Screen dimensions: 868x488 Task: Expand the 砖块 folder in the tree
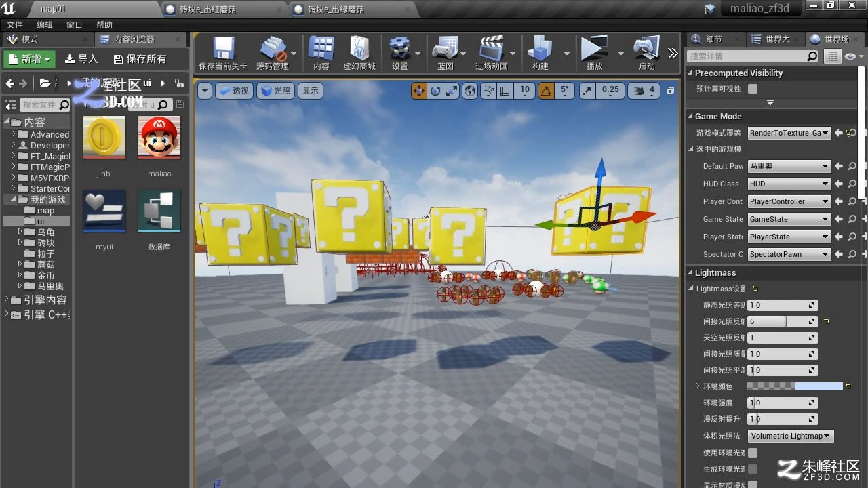pos(21,243)
